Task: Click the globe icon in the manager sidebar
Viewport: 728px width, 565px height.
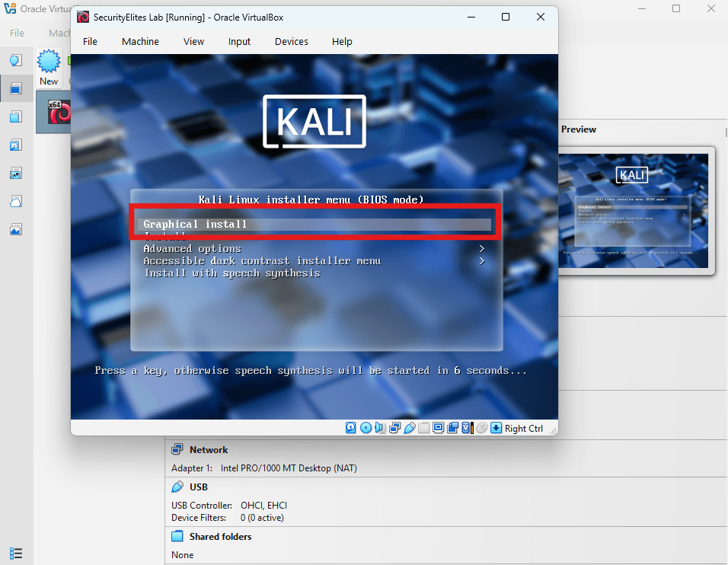Action: click(17, 59)
